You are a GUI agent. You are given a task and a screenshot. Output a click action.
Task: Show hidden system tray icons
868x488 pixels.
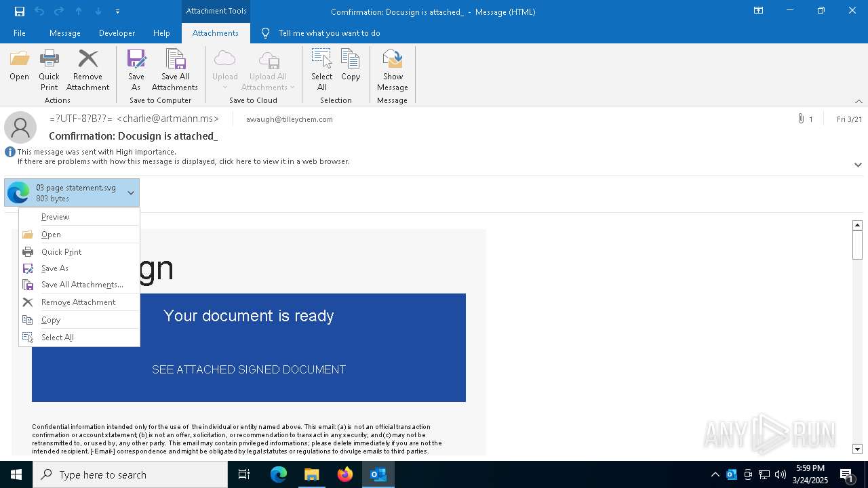pyautogui.click(x=715, y=474)
